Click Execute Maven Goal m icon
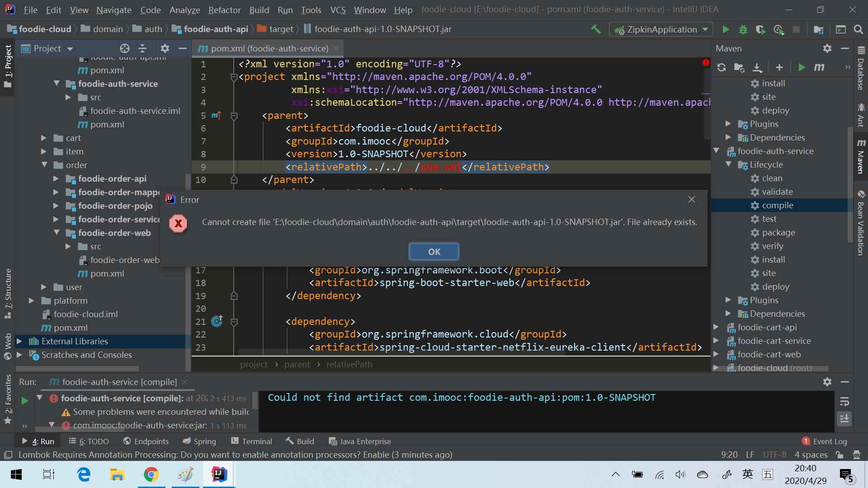Viewport: 868px width, 488px height. click(x=819, y=67)
